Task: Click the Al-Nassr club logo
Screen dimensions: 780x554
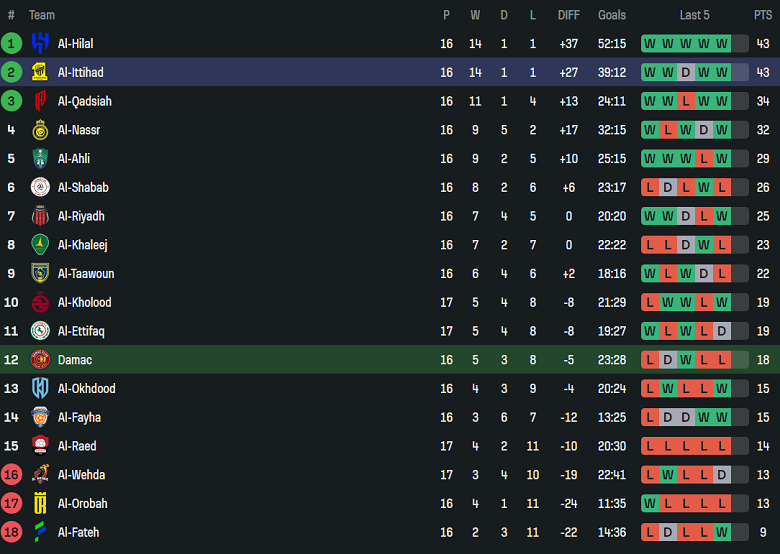Action: coord(40,130)
